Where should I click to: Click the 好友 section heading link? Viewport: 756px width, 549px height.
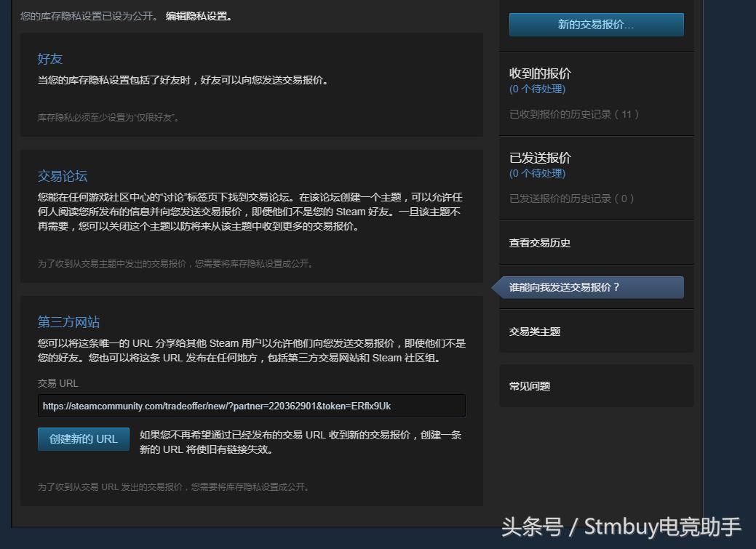click(49, 59)
